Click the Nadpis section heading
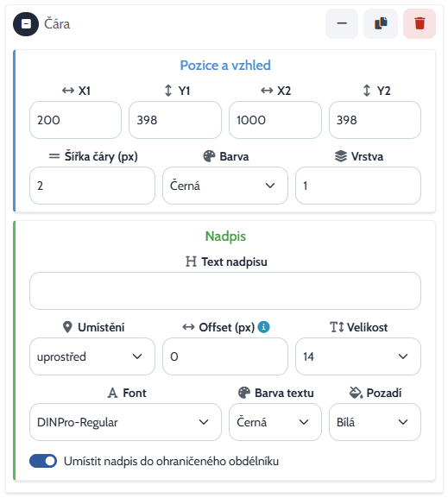The width and height of the screenshot is (448, 498). pos(225,236)
